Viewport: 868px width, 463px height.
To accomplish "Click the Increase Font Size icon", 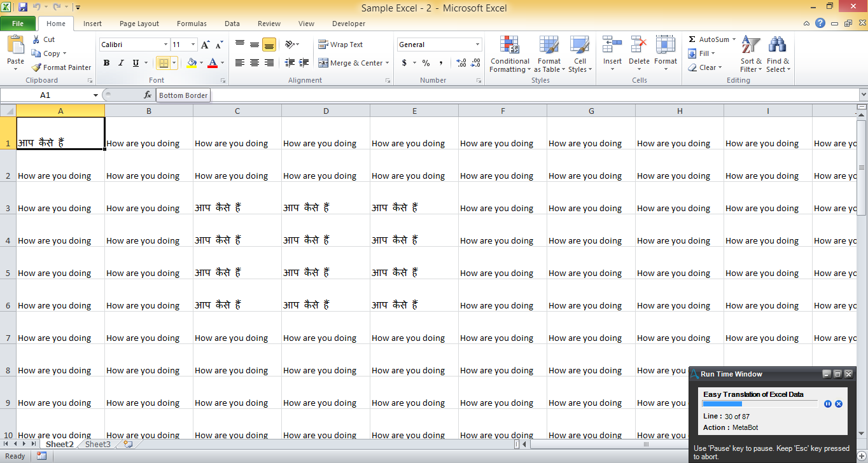I will (205, 45).
